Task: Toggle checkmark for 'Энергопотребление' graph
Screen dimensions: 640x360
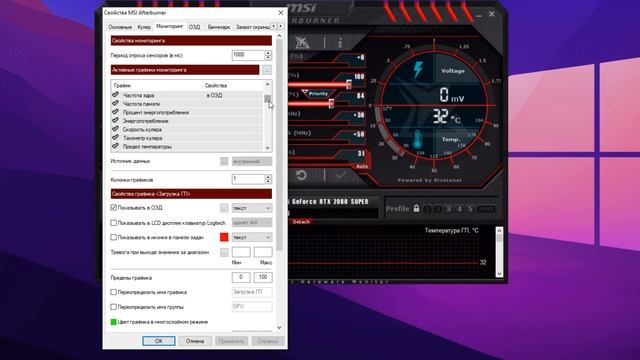Action: [115, 120]
